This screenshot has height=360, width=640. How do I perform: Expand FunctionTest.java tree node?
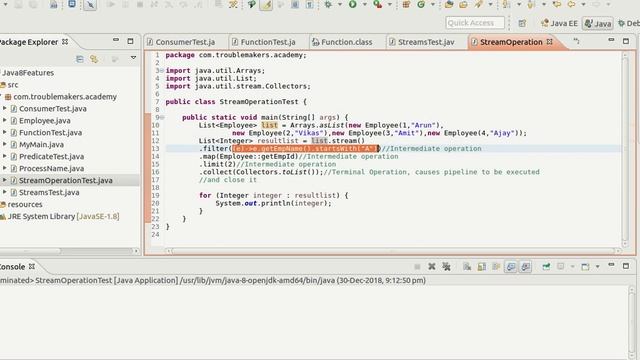coord(4,132)
